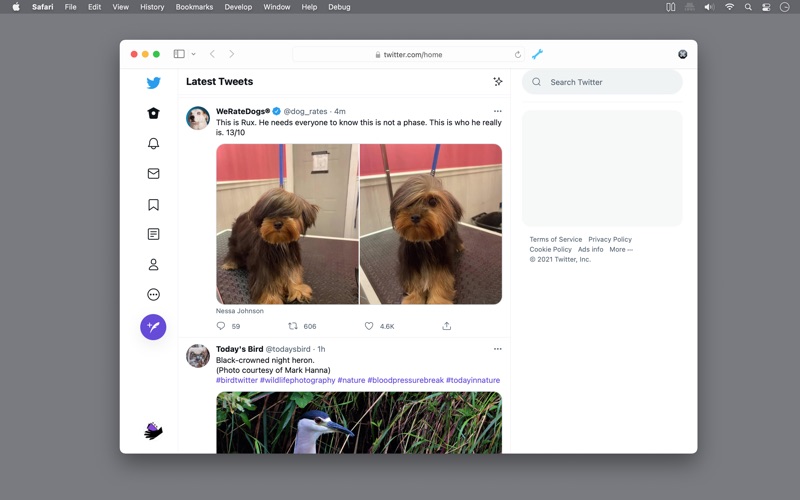Open more options on WeRateDogs tweet
This screenshot has height=500, width=800.
pos(497,111)
